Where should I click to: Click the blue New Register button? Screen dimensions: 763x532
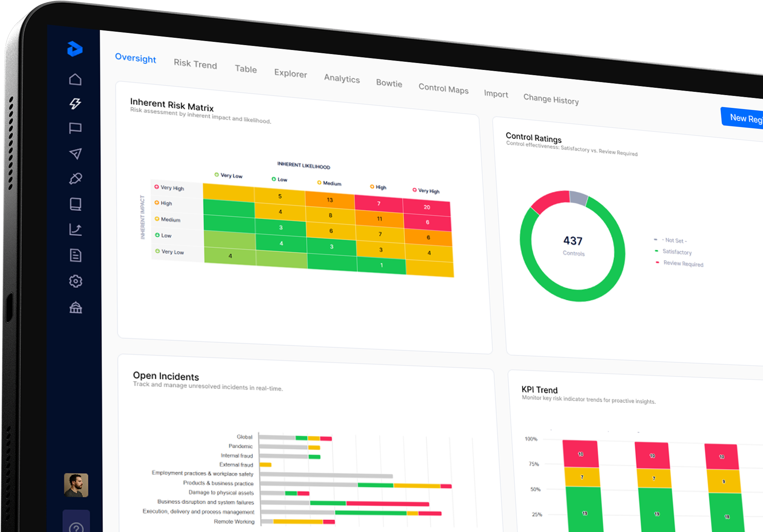742,118
